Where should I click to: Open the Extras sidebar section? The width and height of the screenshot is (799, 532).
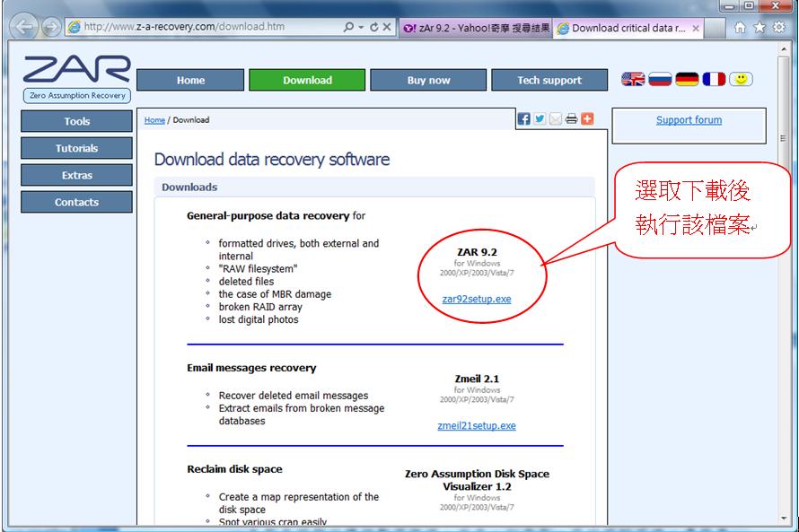[76, 175]
